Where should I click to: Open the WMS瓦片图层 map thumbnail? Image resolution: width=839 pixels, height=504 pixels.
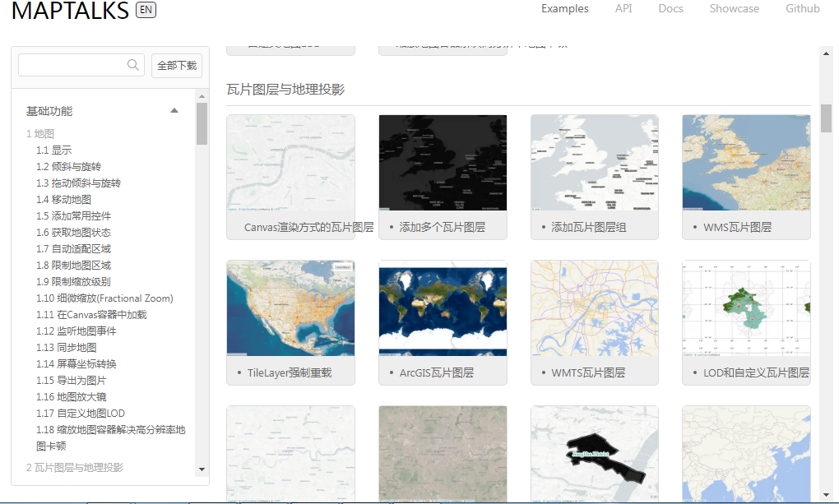click(746, 163)
